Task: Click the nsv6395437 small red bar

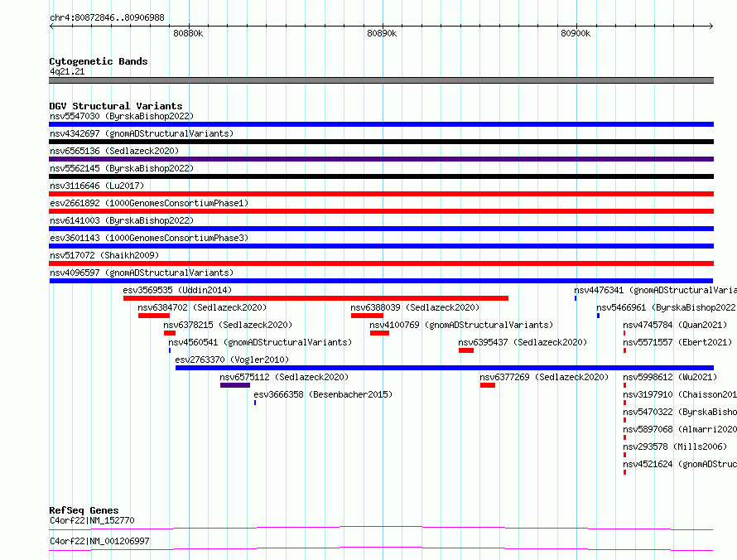Action: tap(465, 350)
